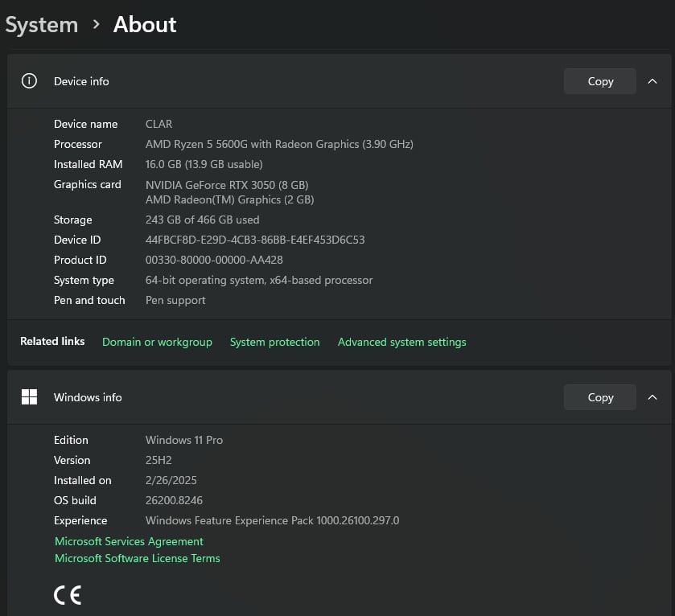Screen dimensions: 675x616
Task: Click the Graphics card field label
Action: pos(88,184)
